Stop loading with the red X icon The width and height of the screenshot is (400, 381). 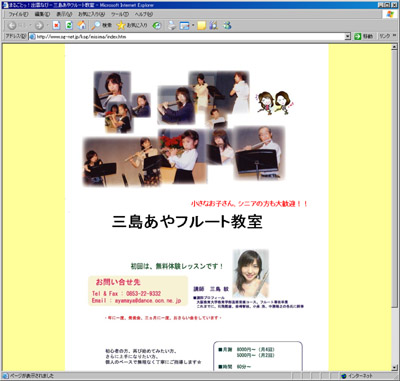(x=56, y=25)
